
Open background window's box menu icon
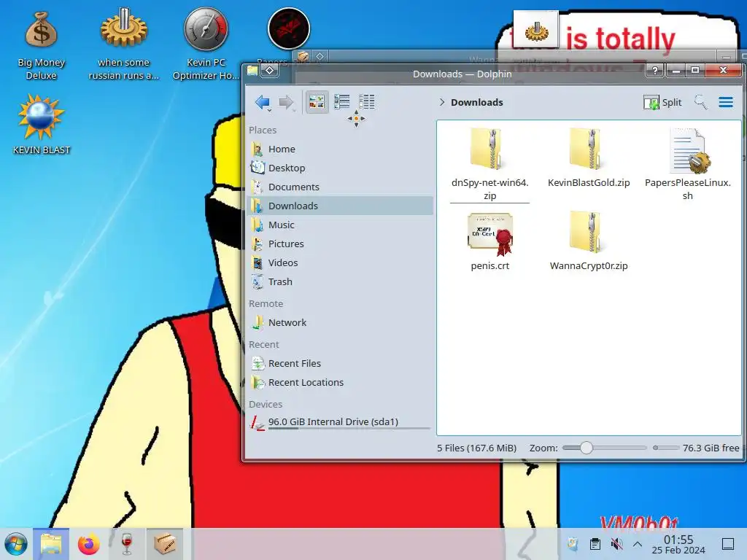[303, 56]
